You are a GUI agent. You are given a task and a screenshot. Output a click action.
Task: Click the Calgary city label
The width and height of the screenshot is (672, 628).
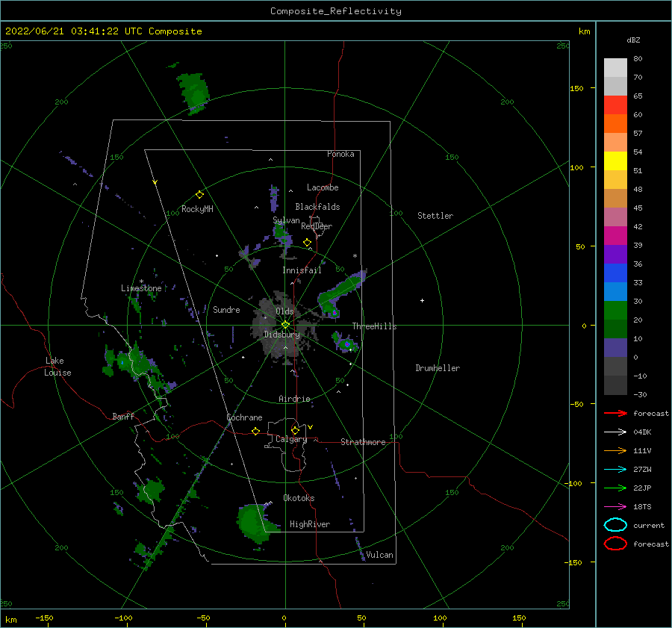click(291, 439)
